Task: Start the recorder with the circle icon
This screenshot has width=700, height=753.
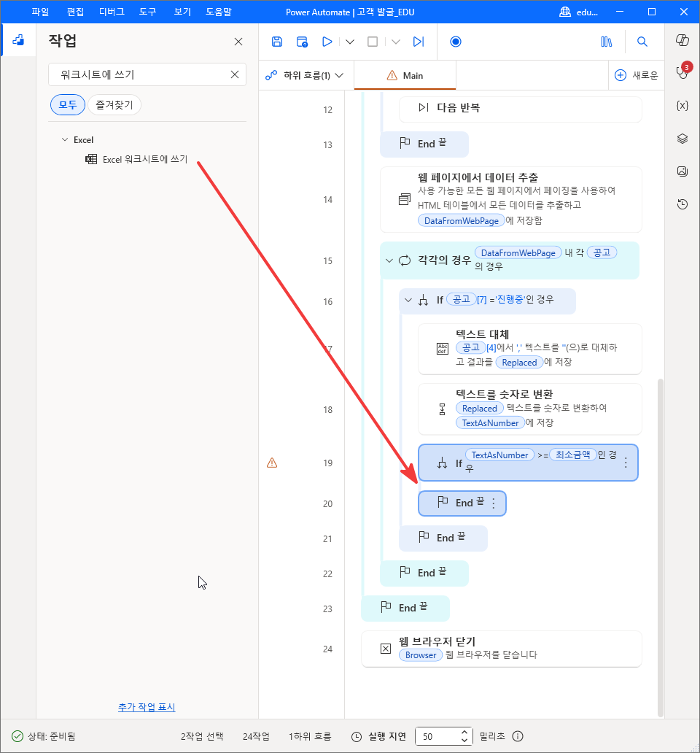Action: click(x=456, y=42)
